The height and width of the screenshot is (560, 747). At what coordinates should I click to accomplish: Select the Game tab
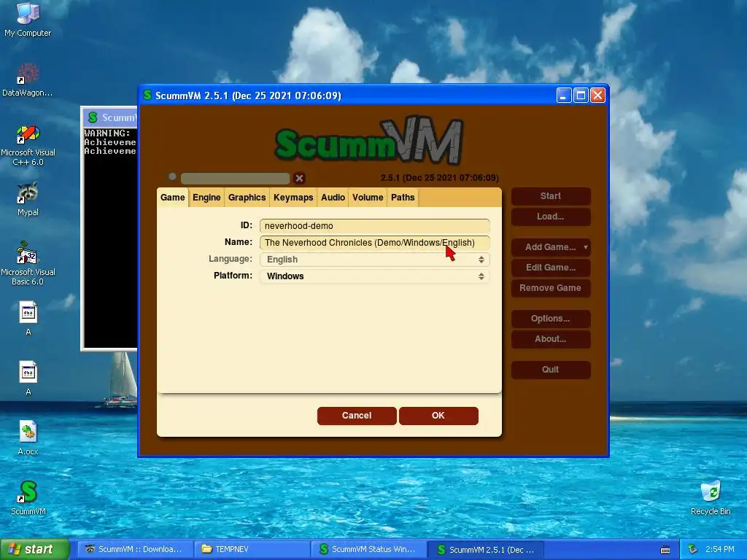point(172,197)
